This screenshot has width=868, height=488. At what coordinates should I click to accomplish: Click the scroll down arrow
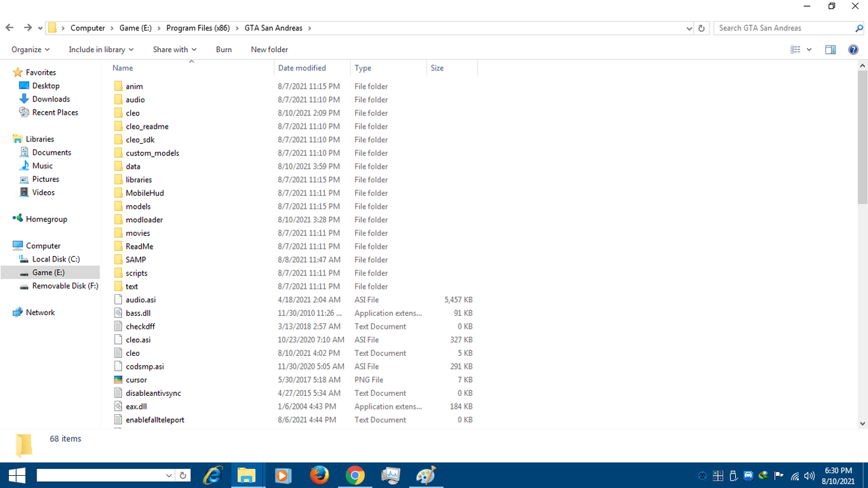[863, 424]
